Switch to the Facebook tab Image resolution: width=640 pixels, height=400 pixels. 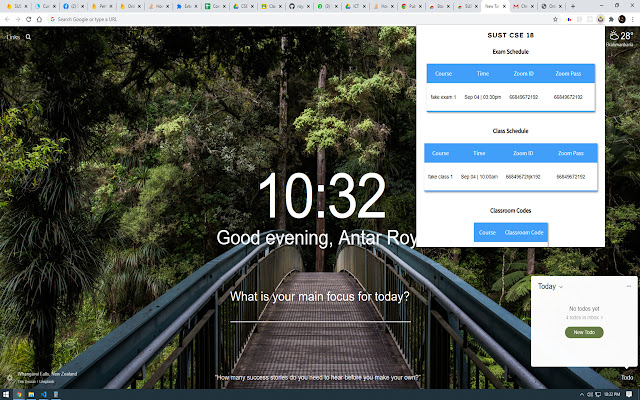(x=72, y=6)
